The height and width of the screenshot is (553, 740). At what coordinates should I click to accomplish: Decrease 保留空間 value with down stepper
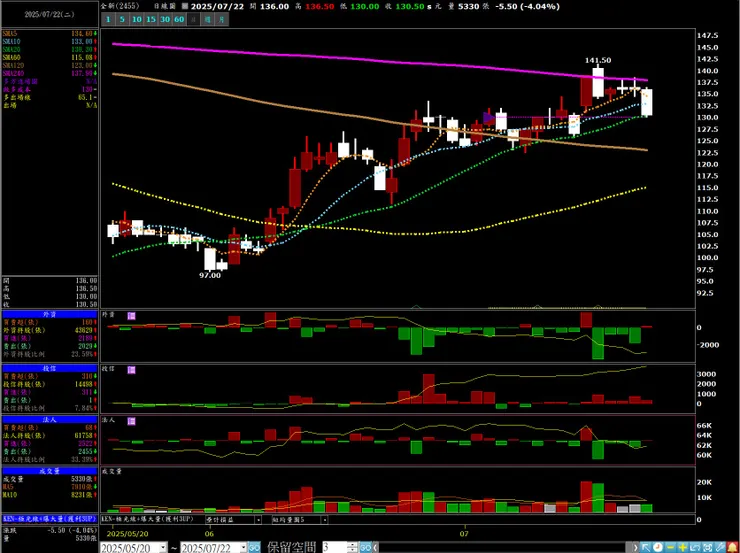click(x=353, y=550)
